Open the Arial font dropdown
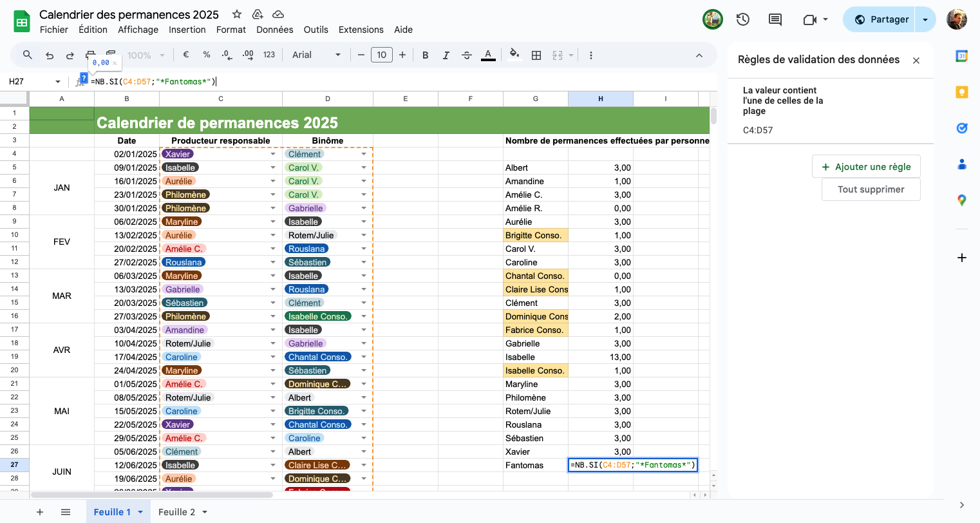The width and height of the screenshot is (980, 523). pyautogui.click(x=316, y=55)
